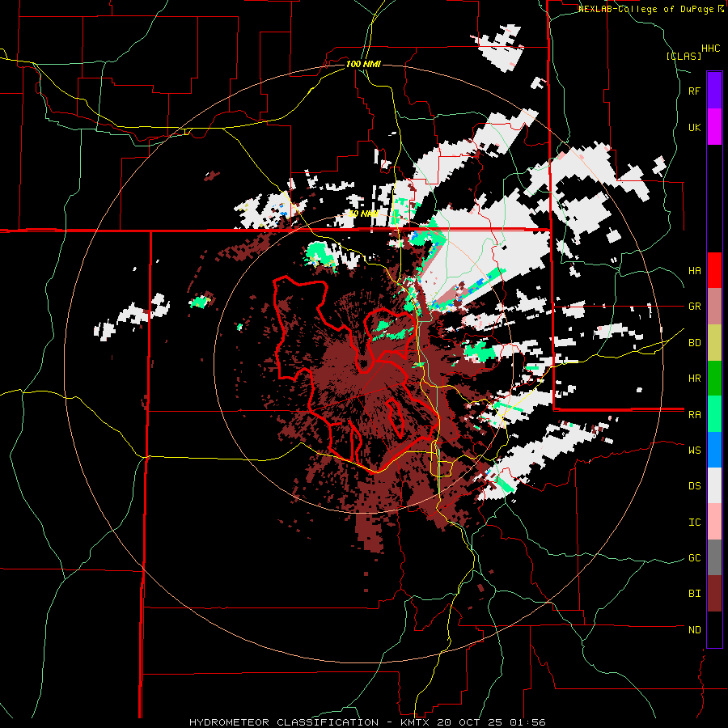
Task: Pick the olive yellow BD legend swatch
Action: pyautogui.click(x=714, y=343)
